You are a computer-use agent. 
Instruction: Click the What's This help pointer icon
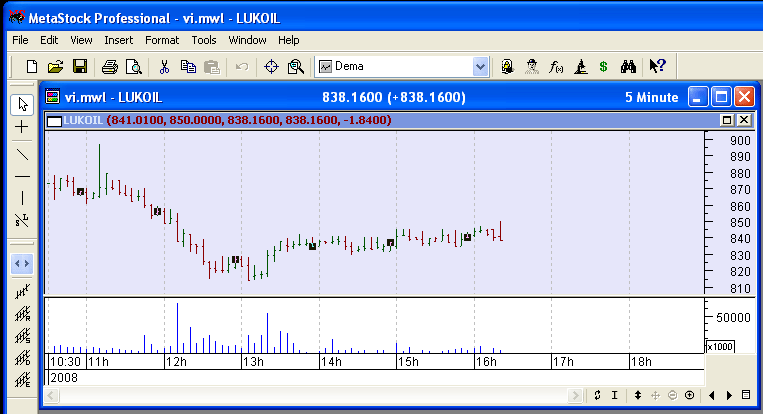pyautogui.click(x=657, y=66)
